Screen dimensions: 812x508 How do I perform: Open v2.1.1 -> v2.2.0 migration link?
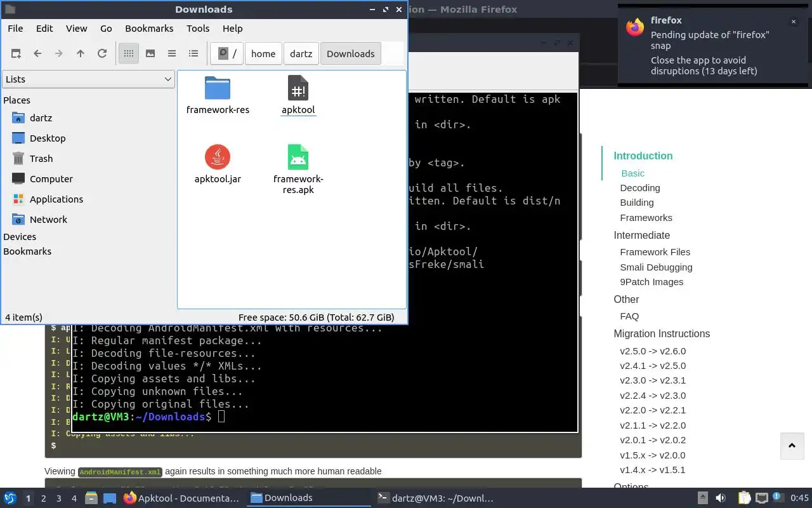[653, 425]
